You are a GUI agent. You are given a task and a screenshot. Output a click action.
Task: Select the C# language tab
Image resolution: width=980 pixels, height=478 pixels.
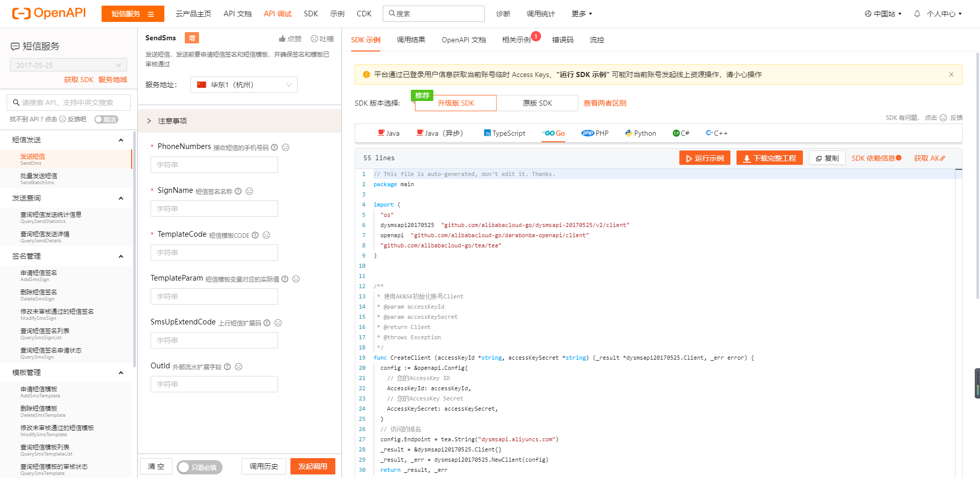click(x=681, y=133)
